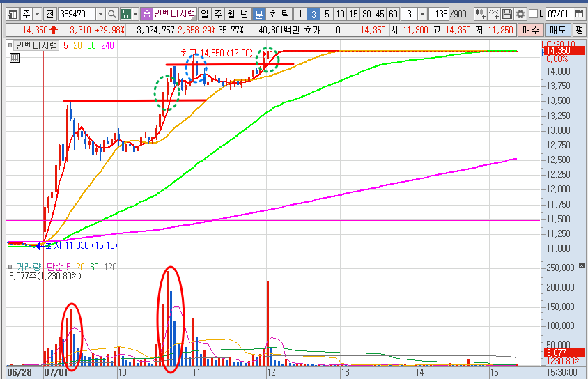The height and width of the screenshot is (379, 588).
Task: Click the 최고 14,350 (12:00) high label
Action: (217, 53)
